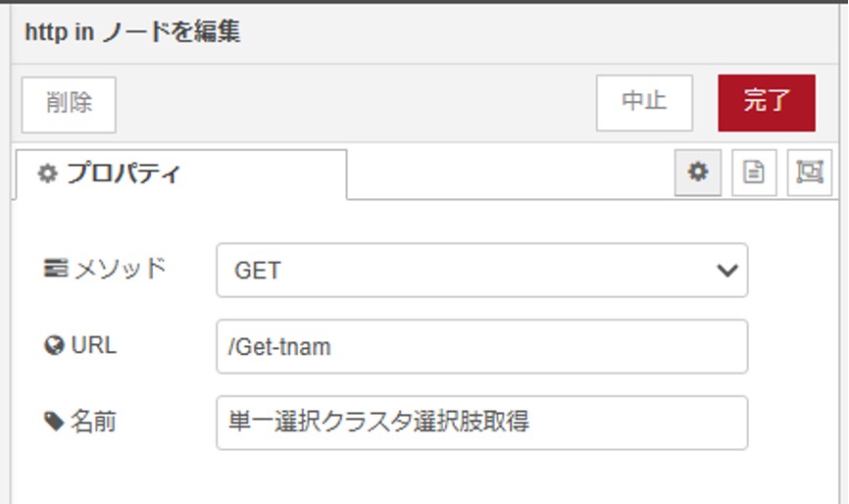
Task: Click the メソッド label text
Action: pyautogui.click(x=120, y=269)
